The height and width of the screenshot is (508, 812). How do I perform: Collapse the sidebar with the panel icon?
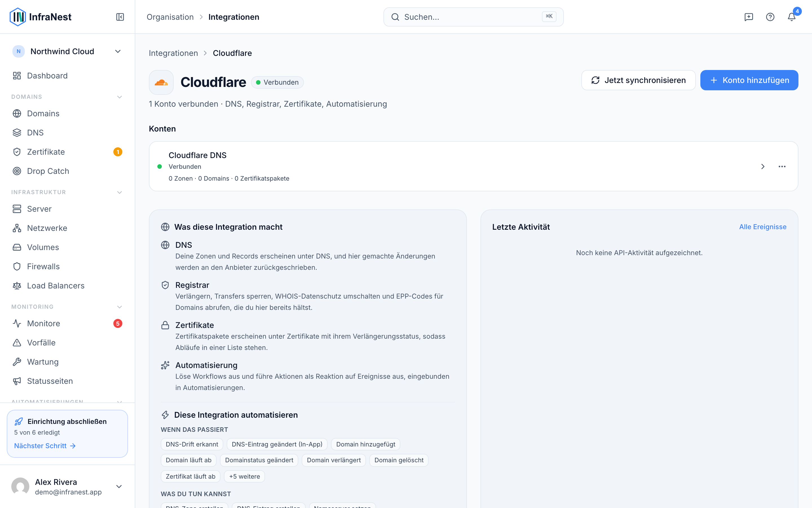(120, 17)
